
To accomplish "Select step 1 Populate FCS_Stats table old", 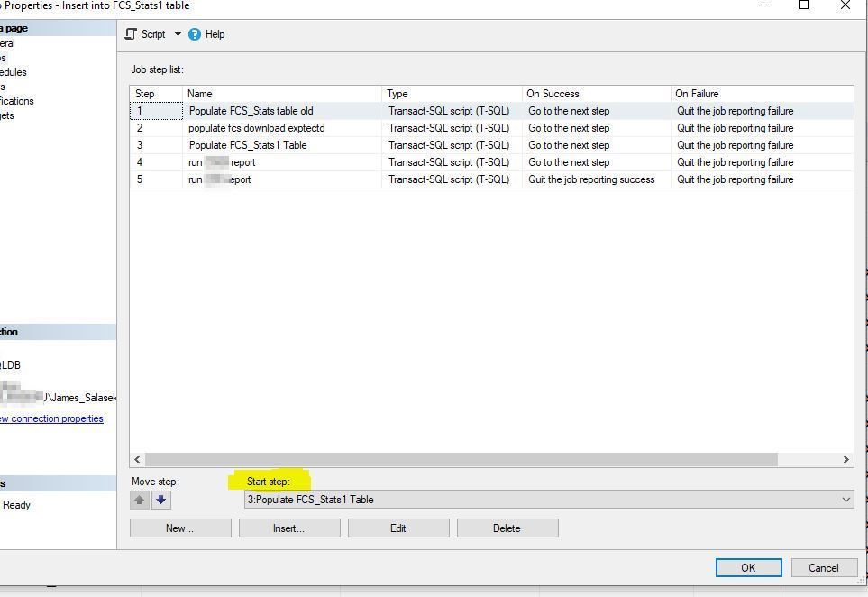I will click(251, 111).
